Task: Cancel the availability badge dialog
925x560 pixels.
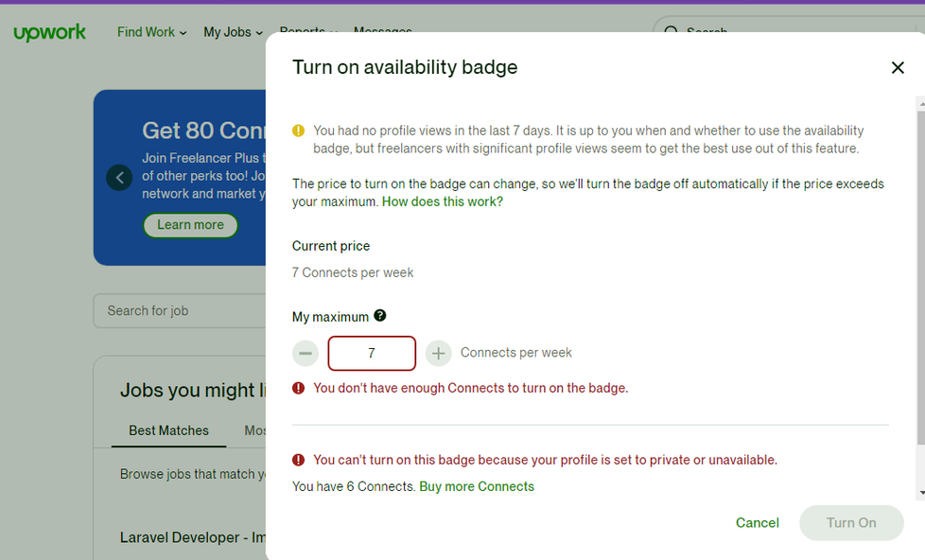Action: [757, 523]
